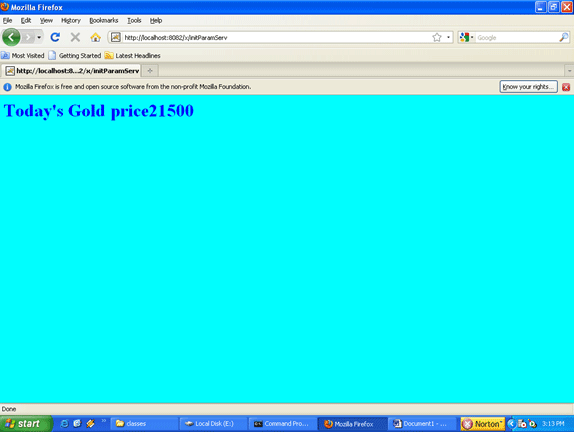This screenshot has height=433, width=577.
Task: Reload the current page
Action: (x=55, y=37)
